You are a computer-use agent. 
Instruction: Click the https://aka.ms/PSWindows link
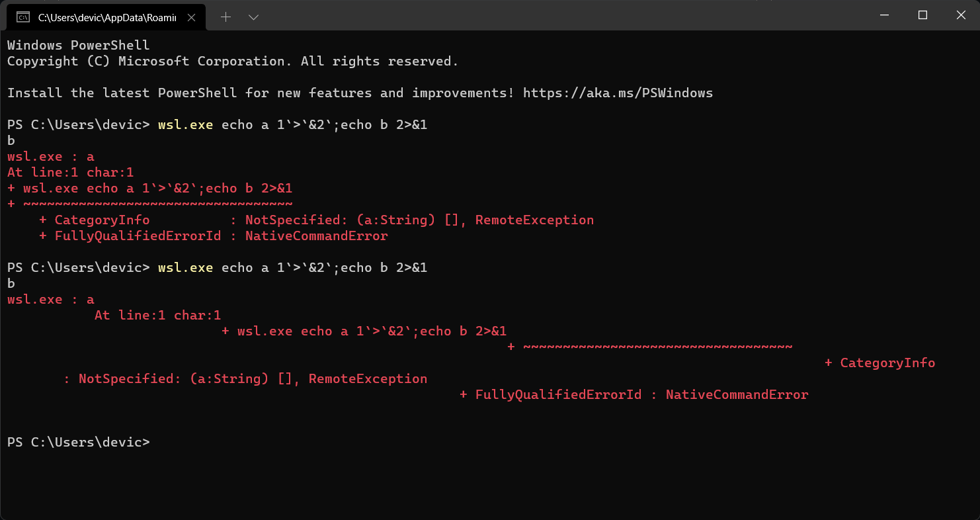pos(618,93)
